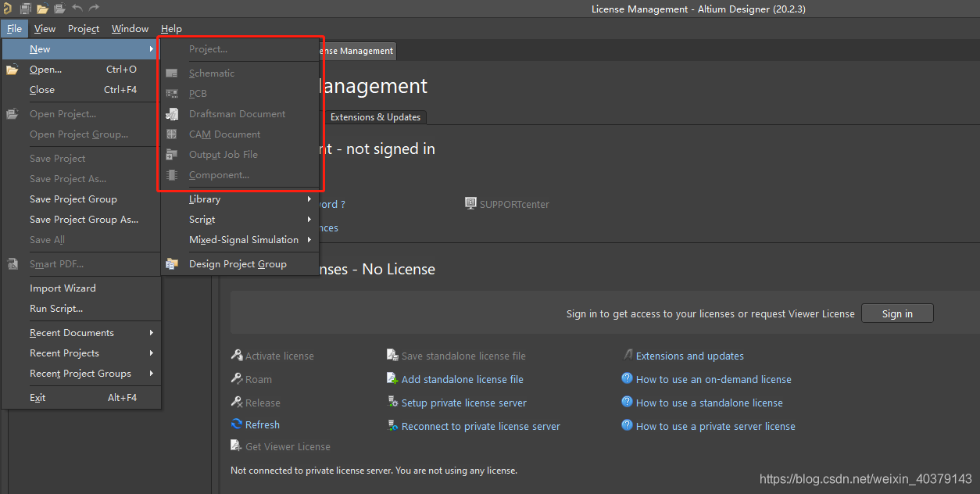
Task: Choose Save All in File menu
Action: pos(81,240)
